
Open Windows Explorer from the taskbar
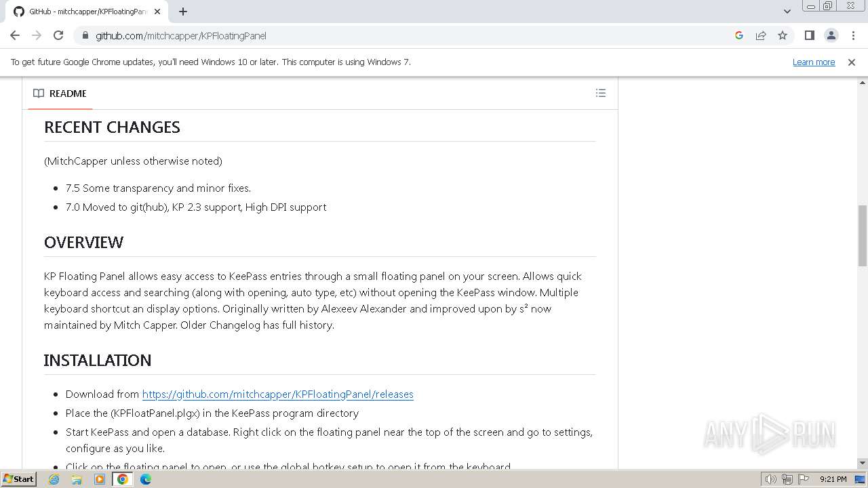pos(77,479)
